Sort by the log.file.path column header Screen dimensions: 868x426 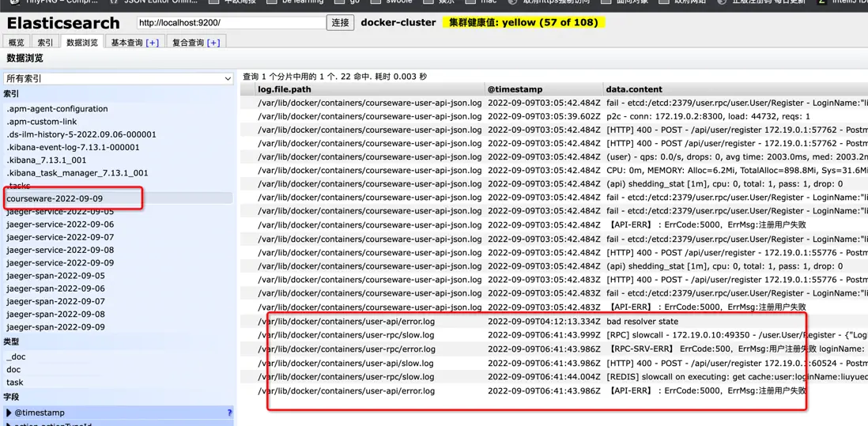tap(370, 89)
